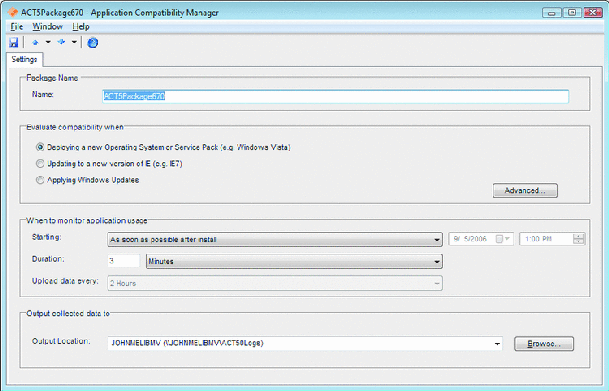
Task: Click the back navigation arrow icon
Action: tap(35, 42)
